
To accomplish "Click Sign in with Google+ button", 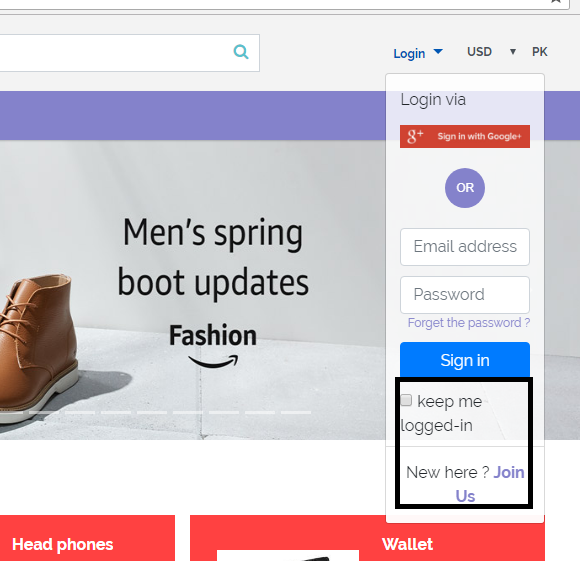I will pyautogui.click(x=465, y=136).
